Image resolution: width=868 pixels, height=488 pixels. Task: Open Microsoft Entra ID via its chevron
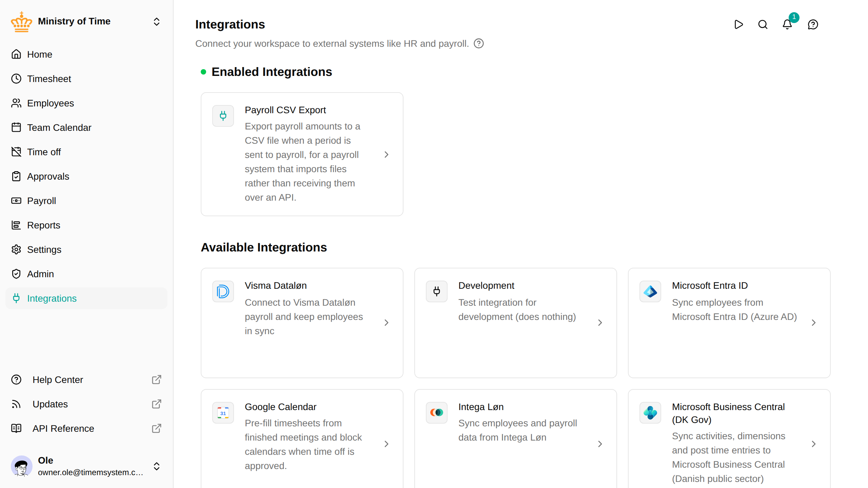[x=814, y=323]
